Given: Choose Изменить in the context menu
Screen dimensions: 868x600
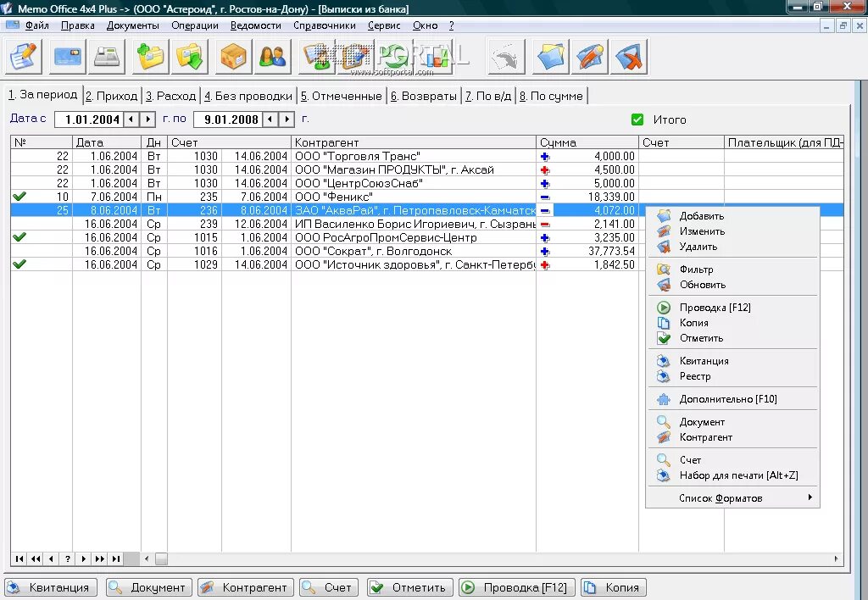Looking at the screenshot, I should tap(733, 231).
